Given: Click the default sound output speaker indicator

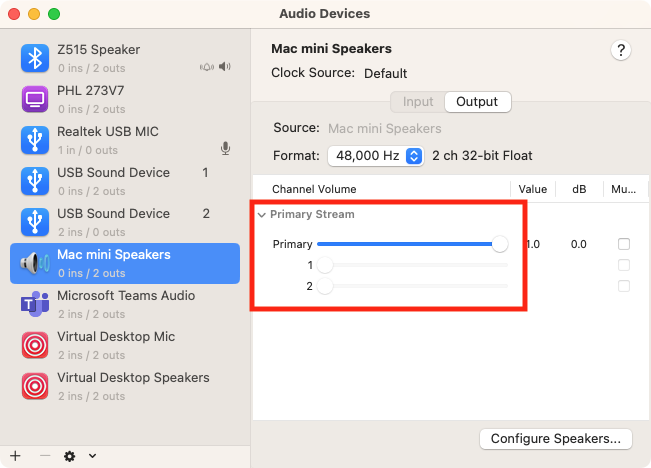Looking at the screenshot, I should point(225,66).
